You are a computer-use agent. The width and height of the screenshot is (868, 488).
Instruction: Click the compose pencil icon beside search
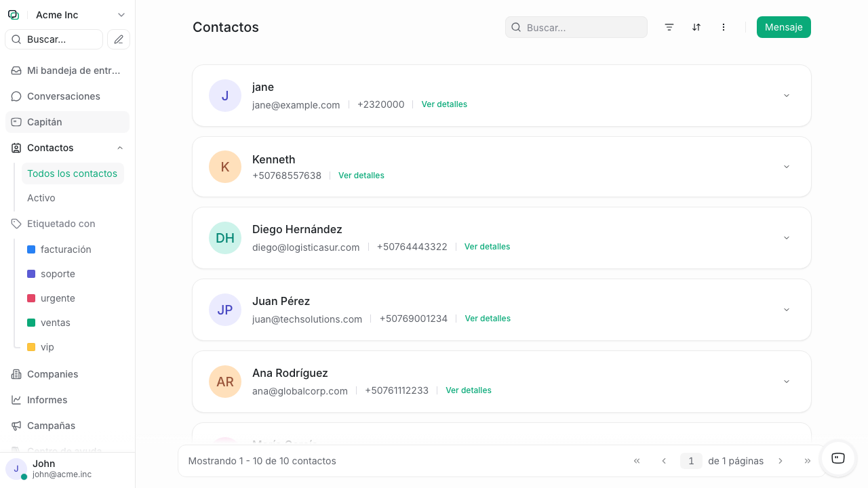(118, 39)
